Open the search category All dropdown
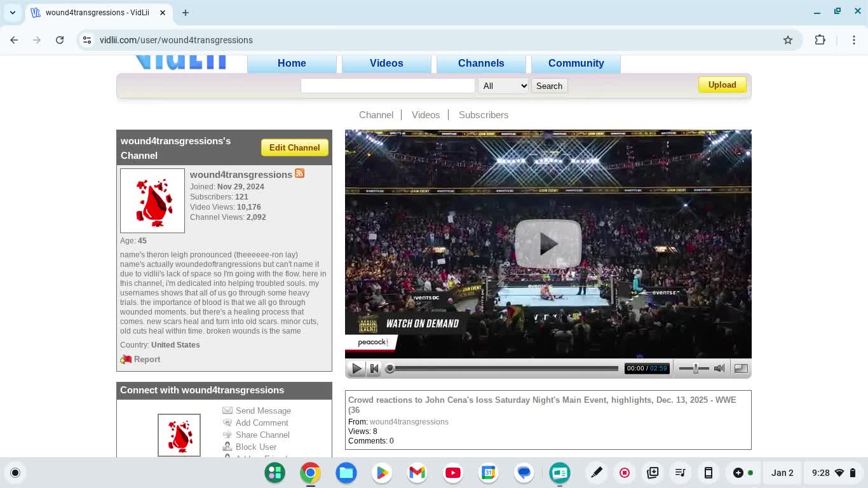 (x=503, y=86)
